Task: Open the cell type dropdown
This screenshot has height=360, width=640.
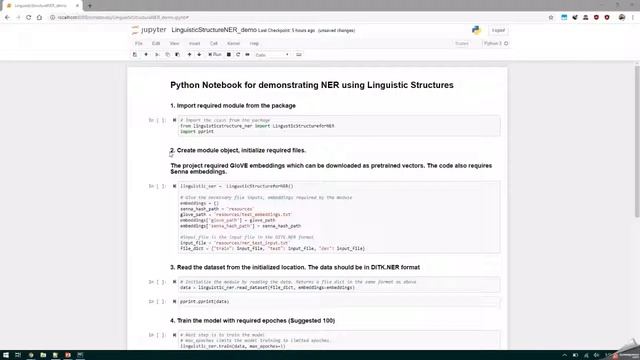Action: pyautogui.click(x=272, y=55)
